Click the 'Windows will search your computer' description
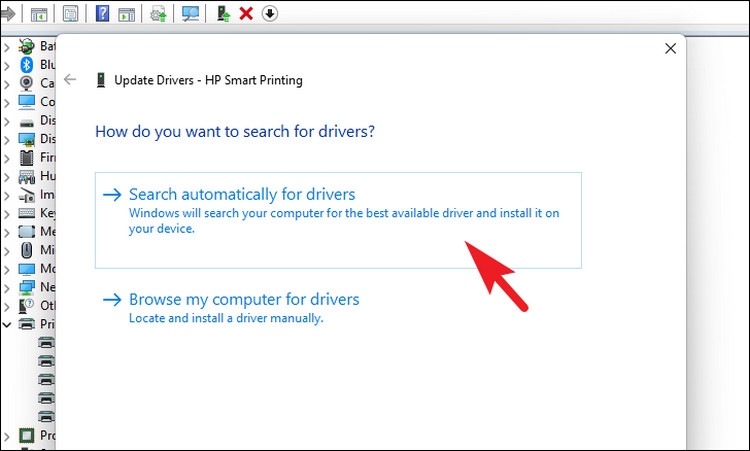Image resolution: width=750 pixels, height=451 pixels. 344,220
